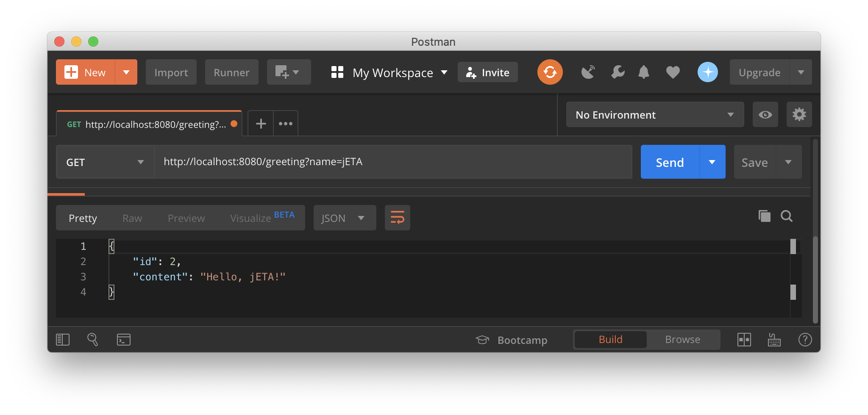This screenshot has height=415, width=868.
Task: Click the closing brace on line 4
Action: (111, 292)
